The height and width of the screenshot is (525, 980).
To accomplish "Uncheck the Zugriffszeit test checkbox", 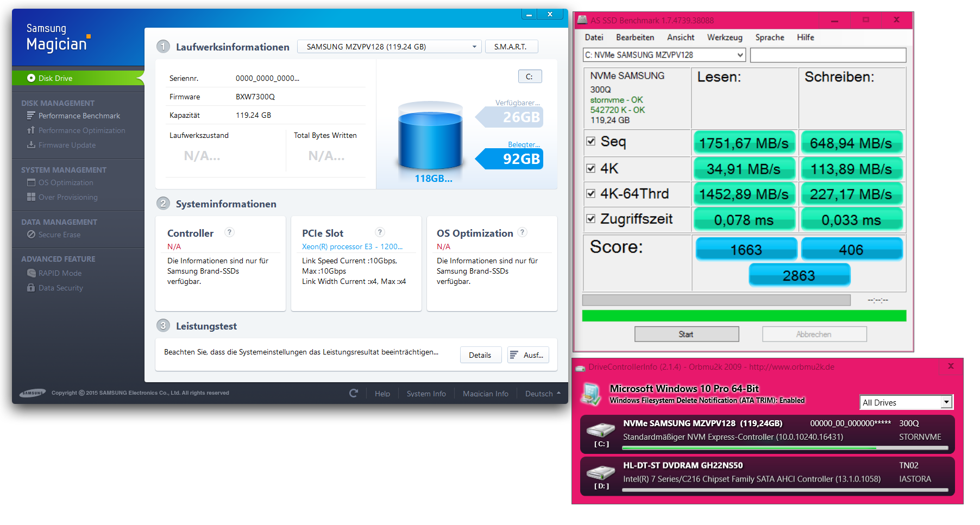I will coord(591,218).
